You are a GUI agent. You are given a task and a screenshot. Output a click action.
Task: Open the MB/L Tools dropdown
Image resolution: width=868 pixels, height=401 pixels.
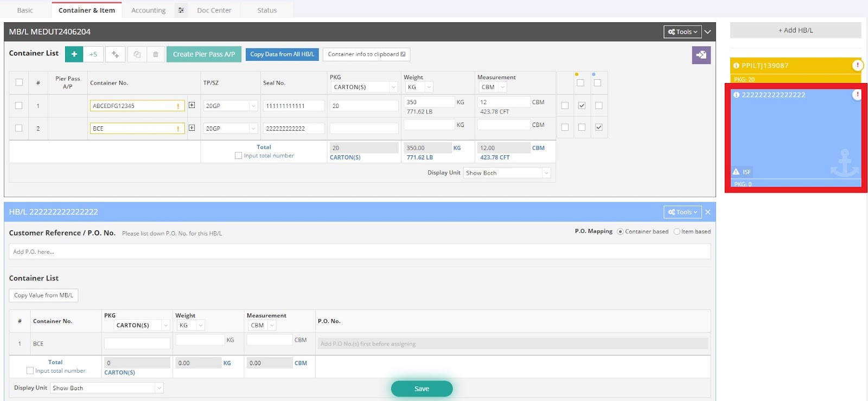click(682, 32)
